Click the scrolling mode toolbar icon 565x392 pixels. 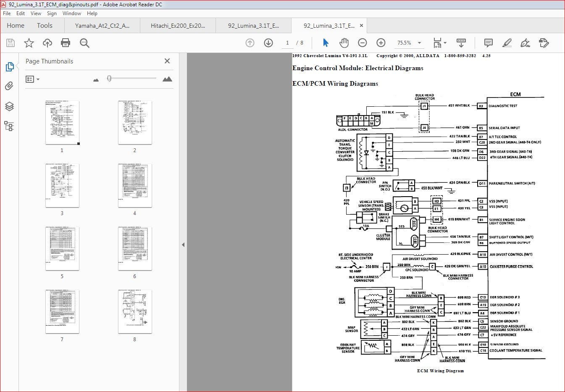click(461, 43)
